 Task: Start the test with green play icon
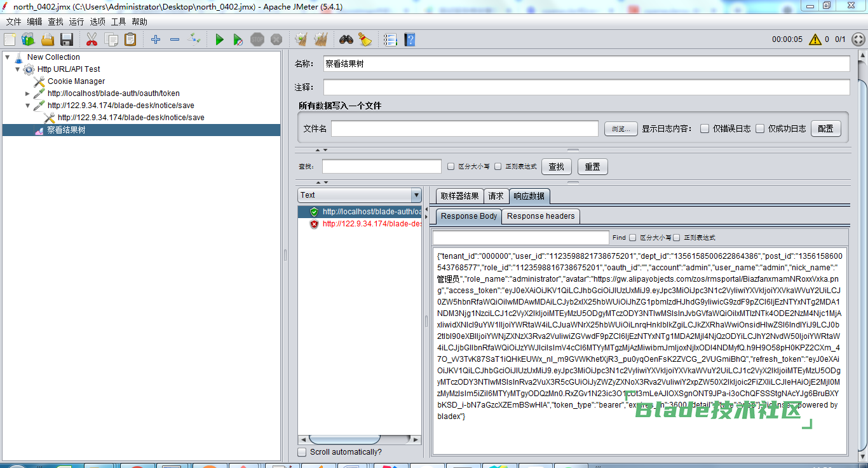(219, 39)
